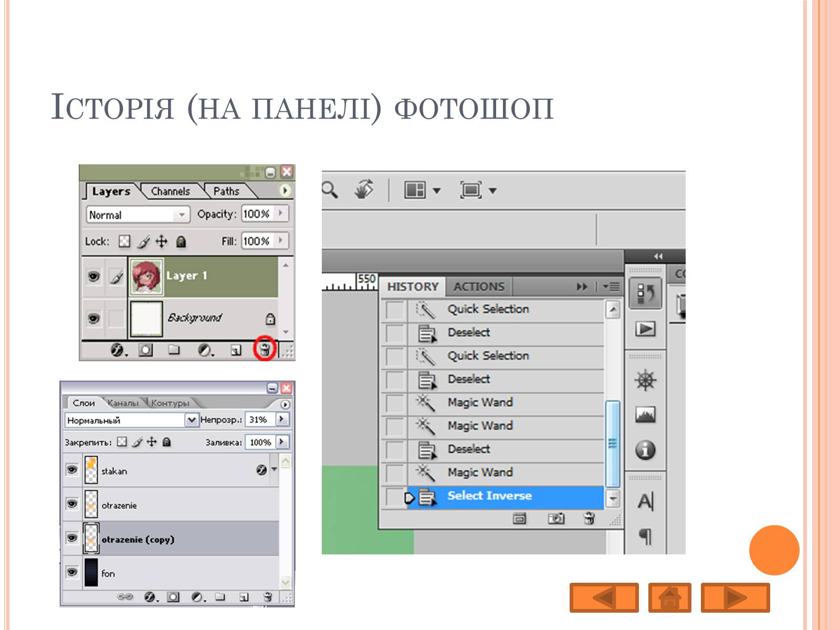The height and width of the screenshot is (630, 840).
Task: Lock all padlock in English Layers panel
Action: (181, 241)
